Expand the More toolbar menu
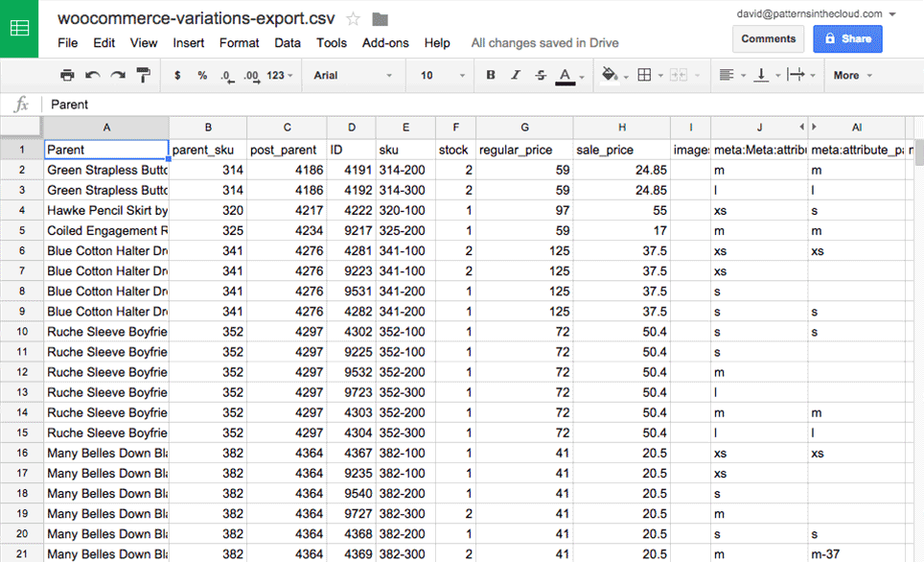The height and width of the screenshot is (562, 924). [852, 76]
